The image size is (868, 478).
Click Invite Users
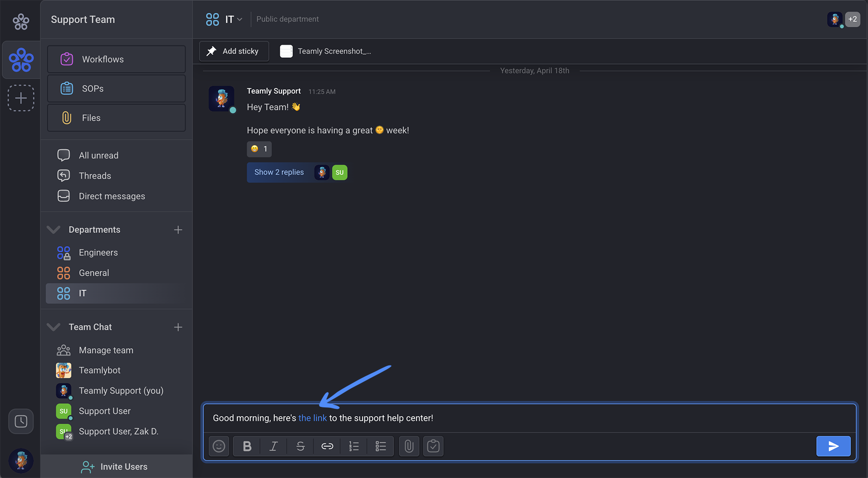117,467
